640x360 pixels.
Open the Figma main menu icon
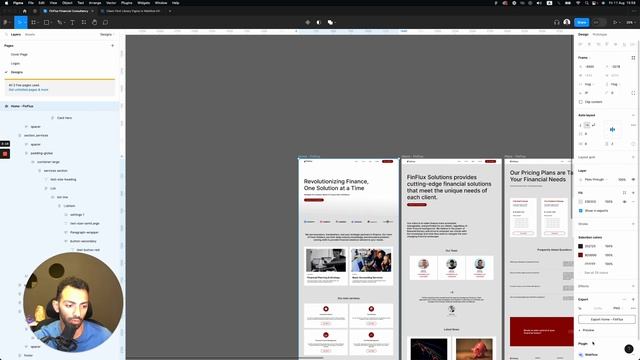6,22
